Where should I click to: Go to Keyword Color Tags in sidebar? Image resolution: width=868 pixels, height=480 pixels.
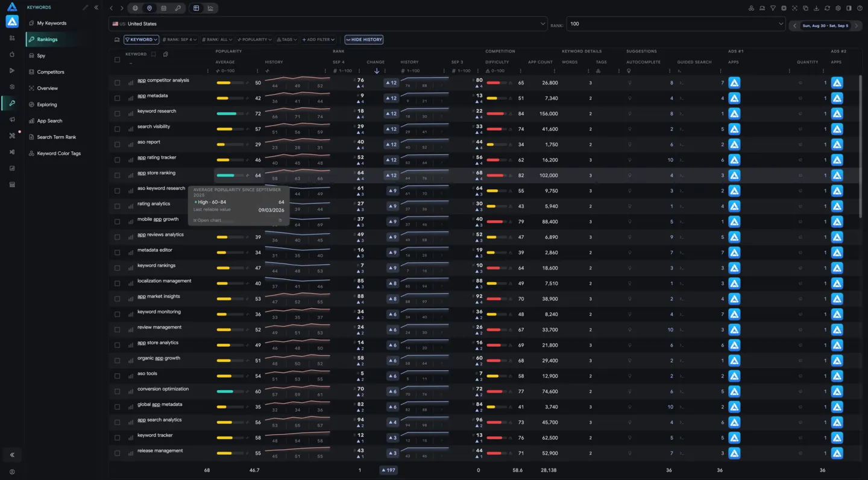(58, 153)
